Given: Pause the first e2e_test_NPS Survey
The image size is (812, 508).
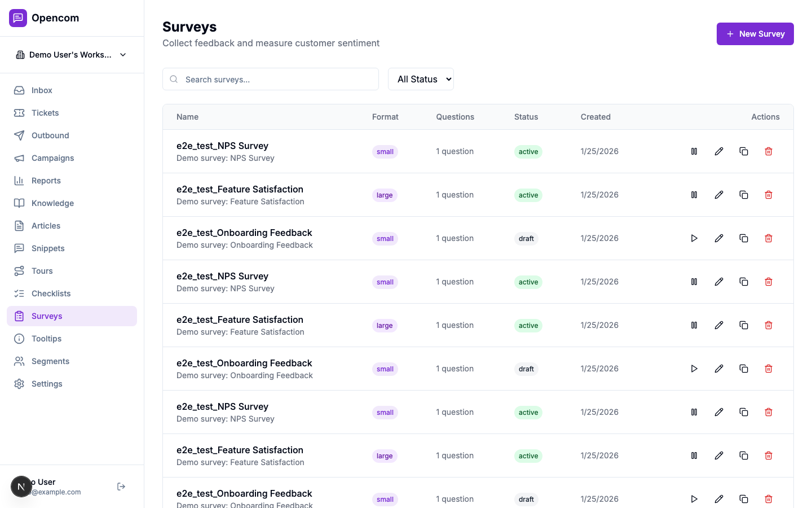Looking at the screenshot, I should click(x=694, y=151).
